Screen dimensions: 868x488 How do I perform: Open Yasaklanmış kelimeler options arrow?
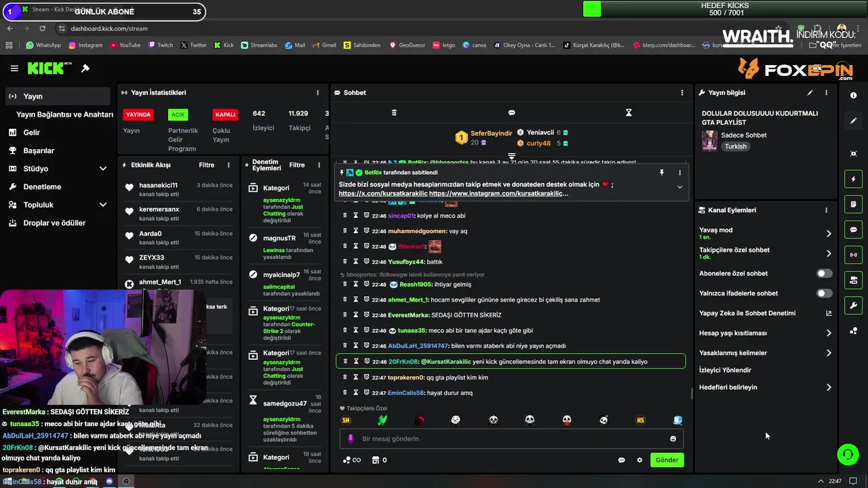tap(829, 353)
